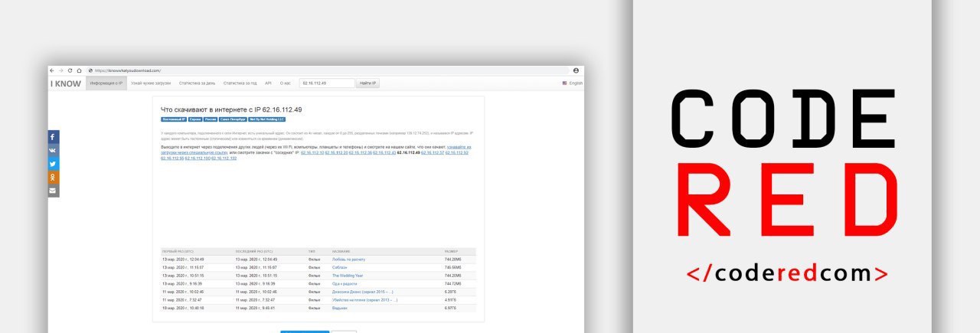
Task: Click the 'Последний раз (UTC)' column header
Action: click(254, 251)
